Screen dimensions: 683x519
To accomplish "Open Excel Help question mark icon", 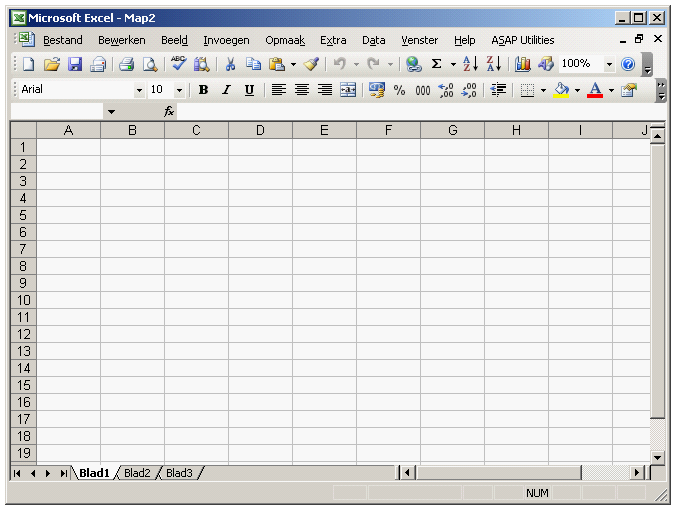I will [628, 64].
